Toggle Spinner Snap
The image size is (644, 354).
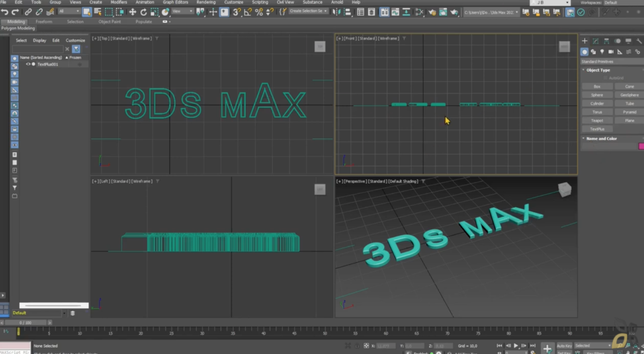[270, 12]
